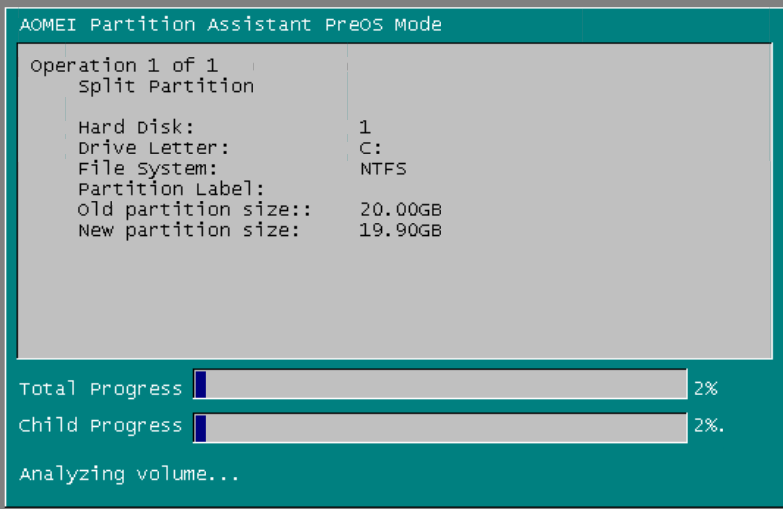Click the '2%.' next to Child Progress
Viewport: 783px width, 509px height.
pyautogui.click(x=709, y=426)
